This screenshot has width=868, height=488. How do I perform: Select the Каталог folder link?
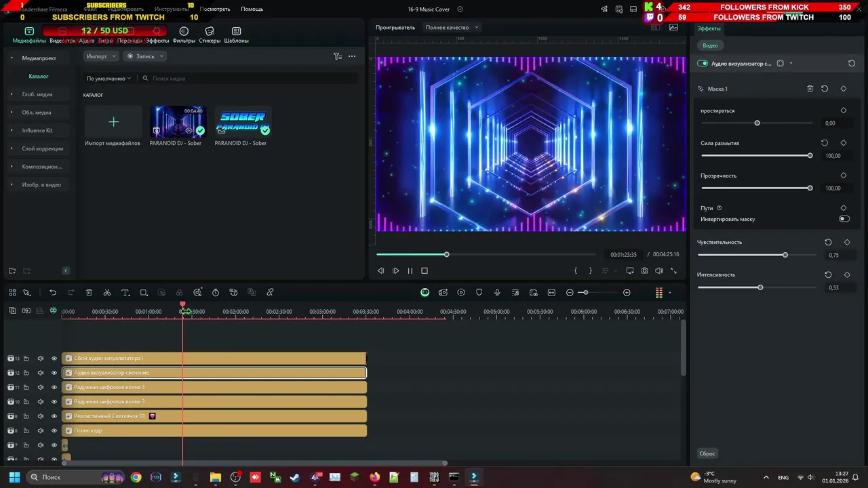(39, 76)
